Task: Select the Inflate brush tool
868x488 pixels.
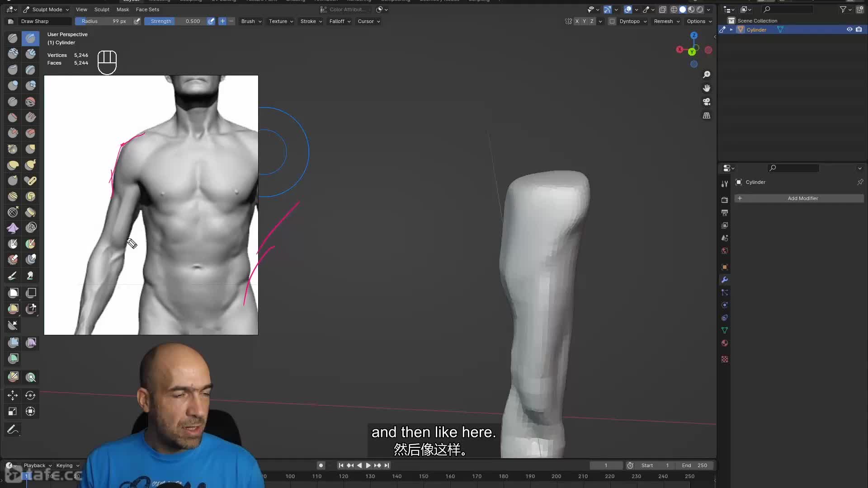Action: 13,85
